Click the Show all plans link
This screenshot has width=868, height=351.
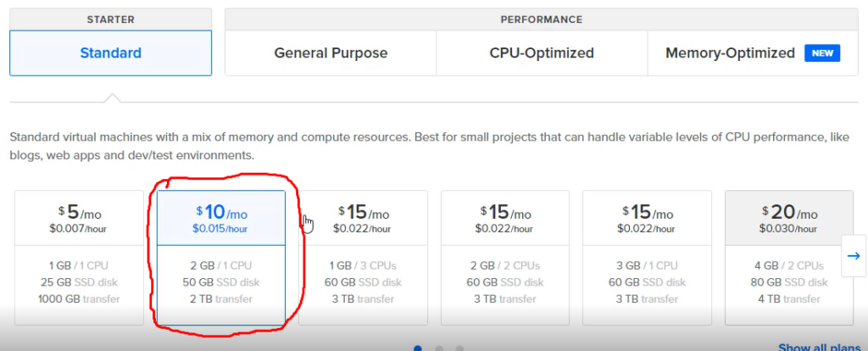819,347
